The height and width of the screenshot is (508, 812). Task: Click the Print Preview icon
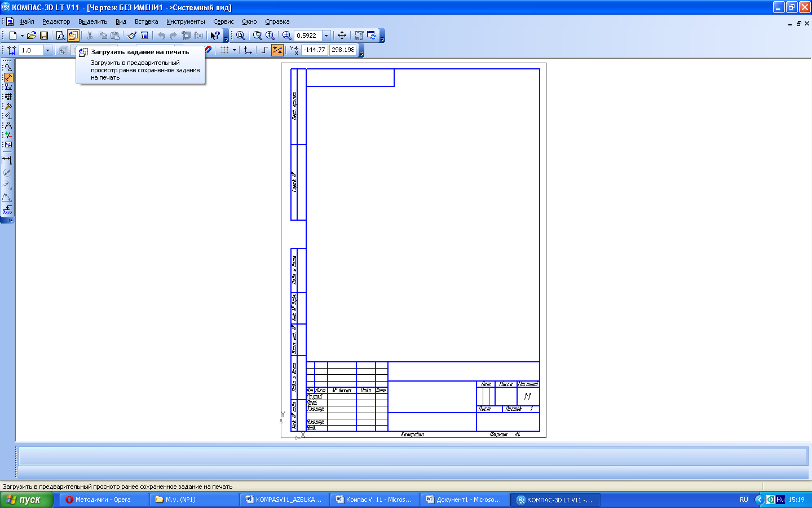click(60, 36)
